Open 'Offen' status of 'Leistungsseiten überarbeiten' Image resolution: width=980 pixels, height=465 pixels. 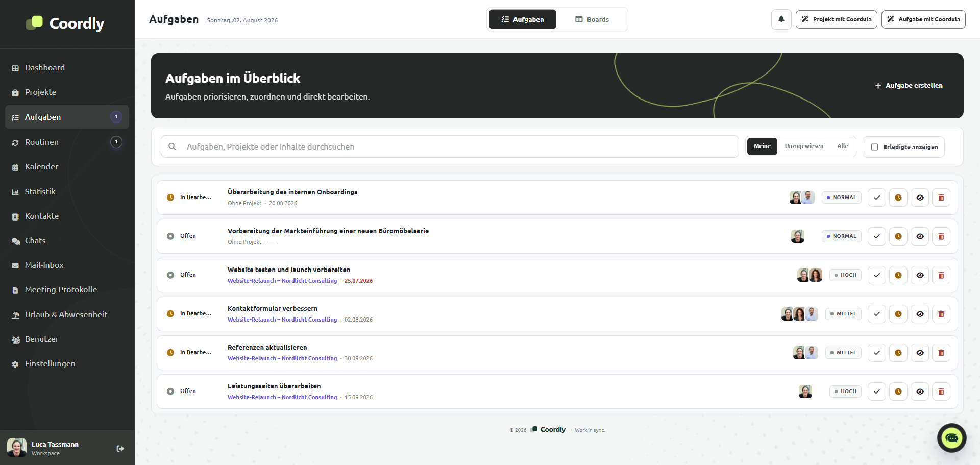[x=182, y=391]
